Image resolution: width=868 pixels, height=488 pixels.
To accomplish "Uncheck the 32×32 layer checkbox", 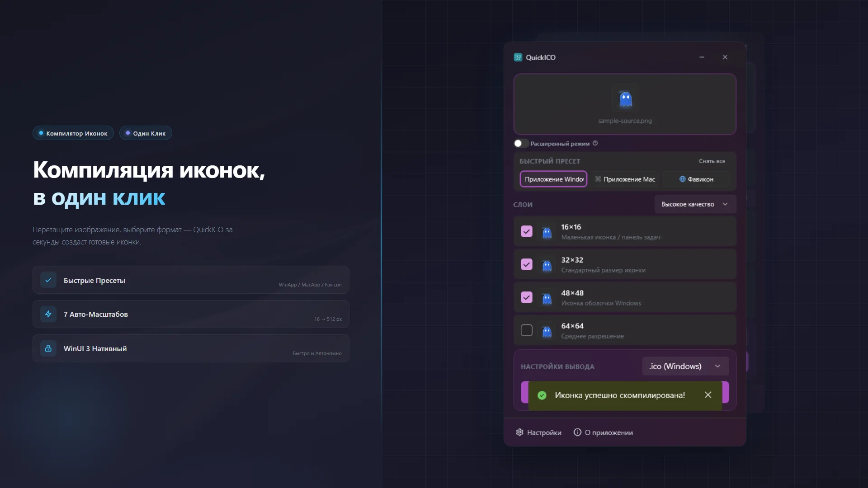I will point(527,264).
